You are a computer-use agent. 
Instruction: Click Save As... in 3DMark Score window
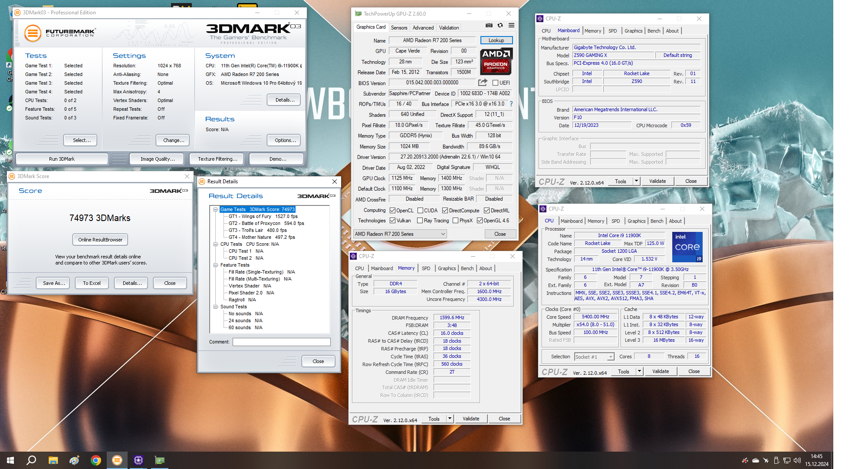[54, 283]
